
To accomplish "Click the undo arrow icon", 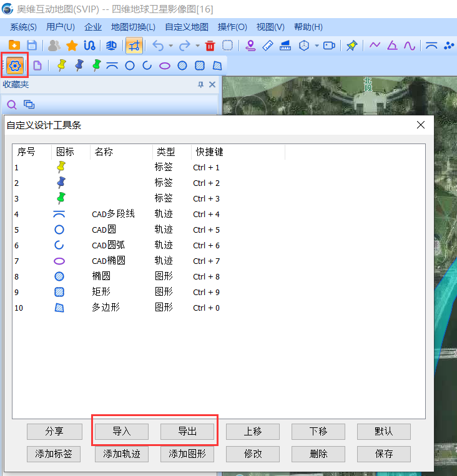I will point(157,46).
